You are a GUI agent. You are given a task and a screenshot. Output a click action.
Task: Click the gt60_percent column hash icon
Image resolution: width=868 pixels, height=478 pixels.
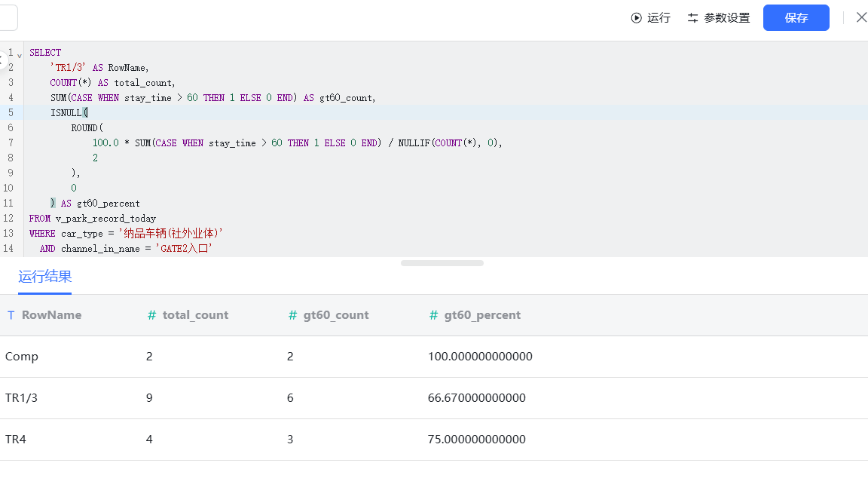pyautogui.click(x=433, y=314)
